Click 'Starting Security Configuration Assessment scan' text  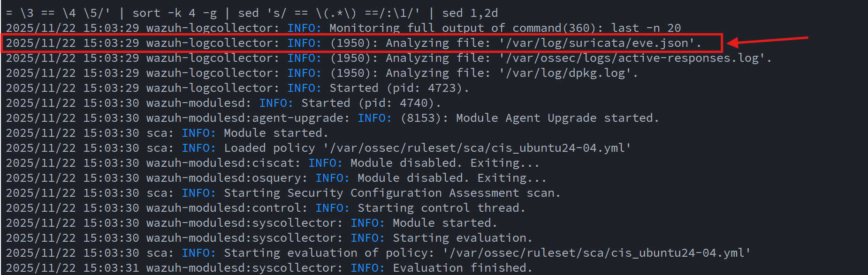pyautogui.click(x=392, y=193)
